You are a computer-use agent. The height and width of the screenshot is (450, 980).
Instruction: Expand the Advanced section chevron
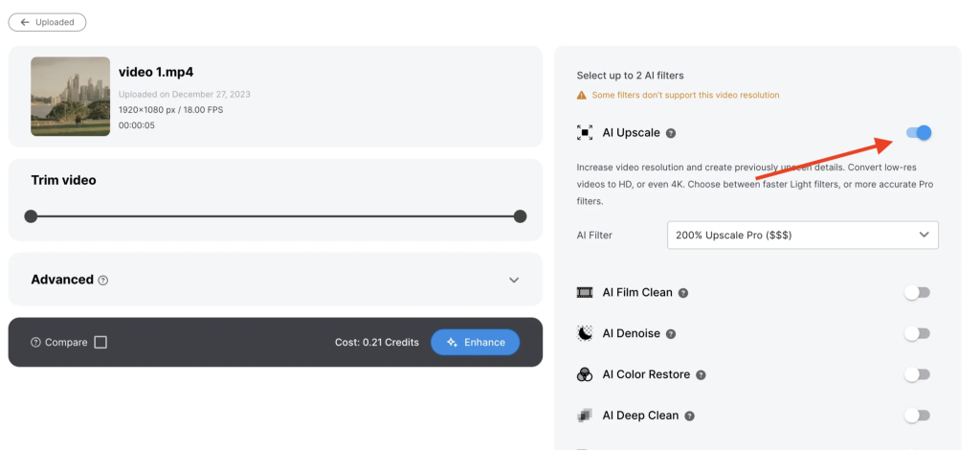[514, 281]
